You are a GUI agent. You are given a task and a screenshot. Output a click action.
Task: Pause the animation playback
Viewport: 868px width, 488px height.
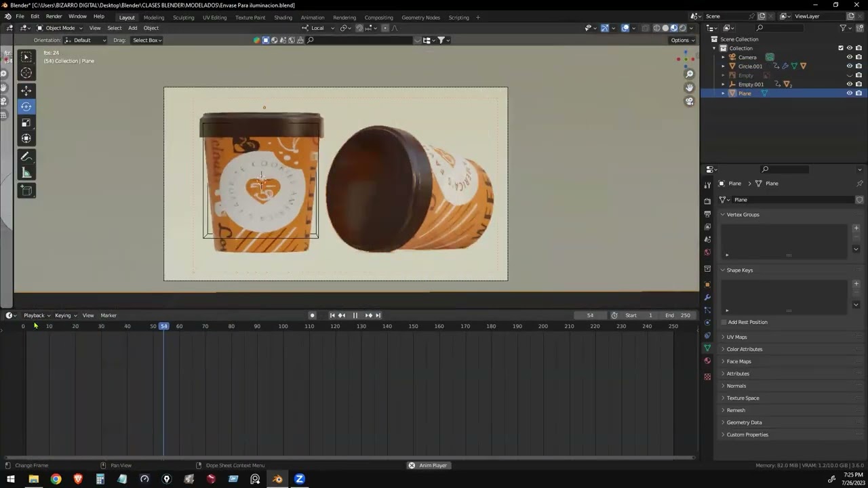pyautogui.click(x=355, y=315)
